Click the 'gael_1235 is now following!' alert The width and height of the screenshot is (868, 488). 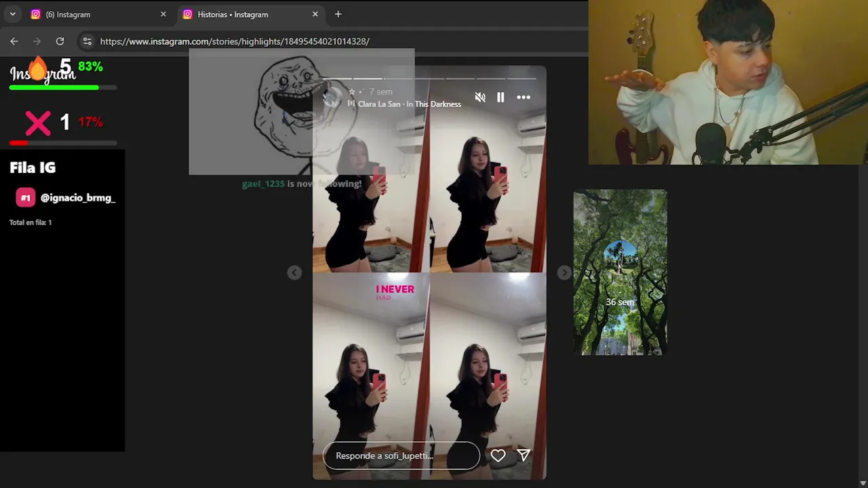click(302, 184)
